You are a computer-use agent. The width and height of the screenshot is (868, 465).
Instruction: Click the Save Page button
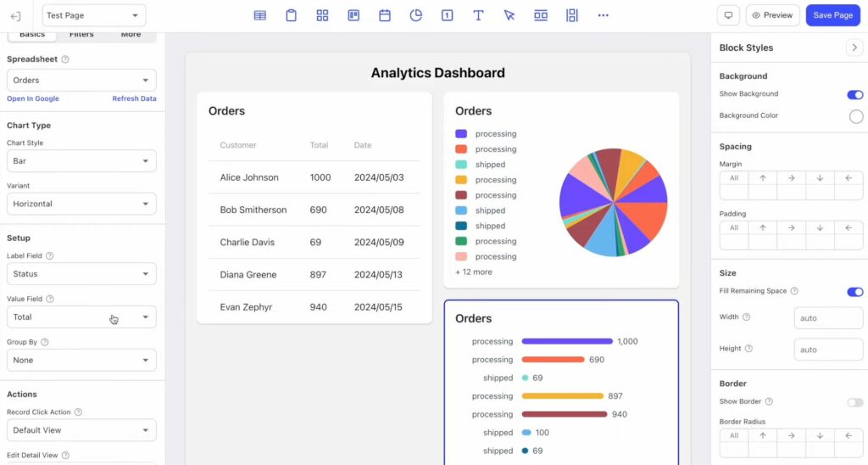(x=832, y=15)
